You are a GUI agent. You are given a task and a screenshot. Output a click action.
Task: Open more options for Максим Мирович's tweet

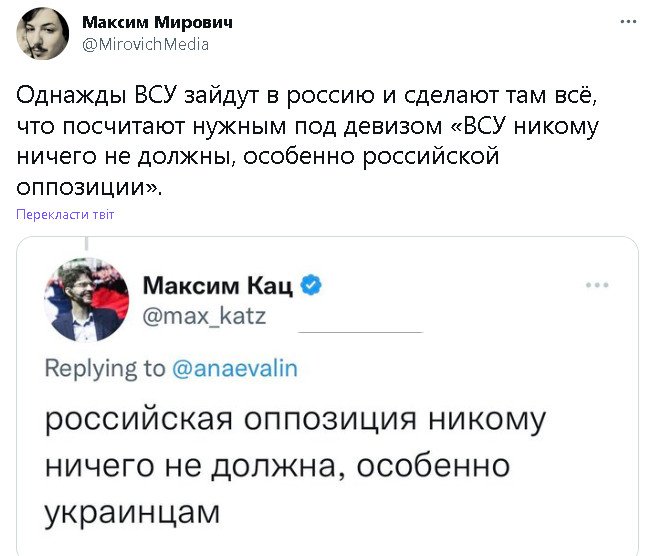click(627, 21)
